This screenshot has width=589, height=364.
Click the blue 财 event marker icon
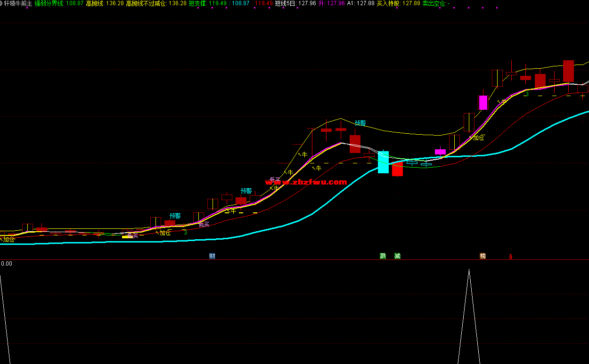click(x=212, y=256)
